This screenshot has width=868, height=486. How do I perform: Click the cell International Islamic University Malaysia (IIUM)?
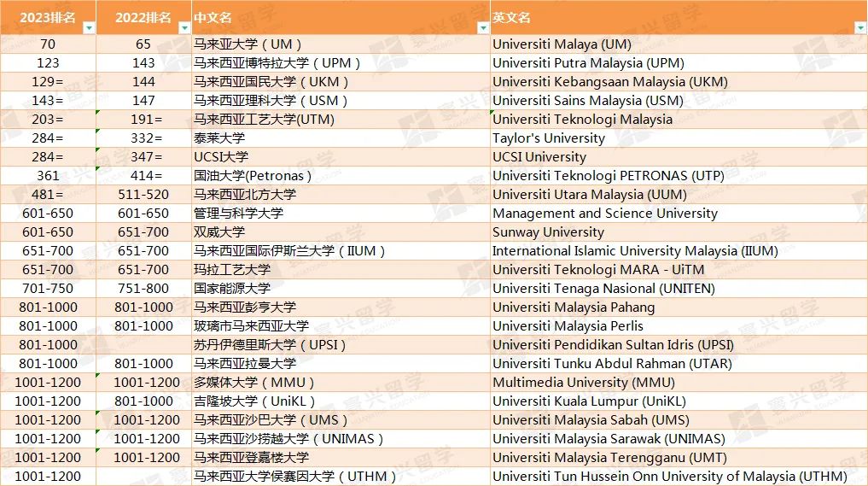click(679, 251)
